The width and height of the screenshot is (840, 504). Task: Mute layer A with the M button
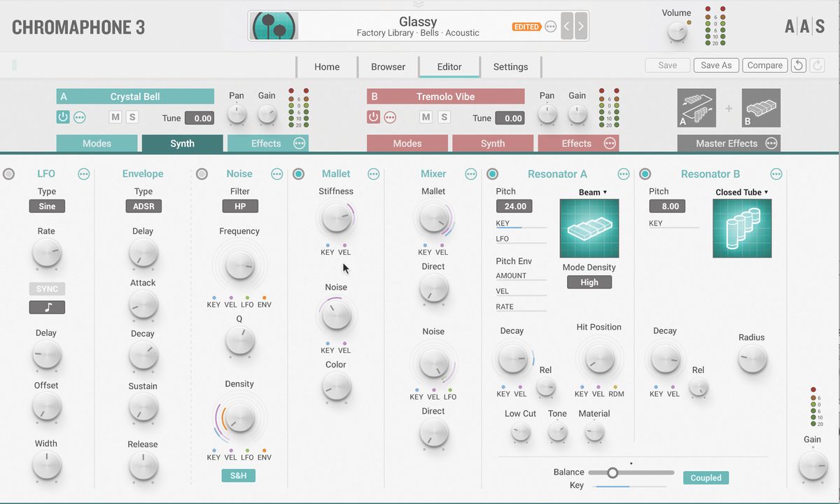pyautogui.click(x=115, y=117)
